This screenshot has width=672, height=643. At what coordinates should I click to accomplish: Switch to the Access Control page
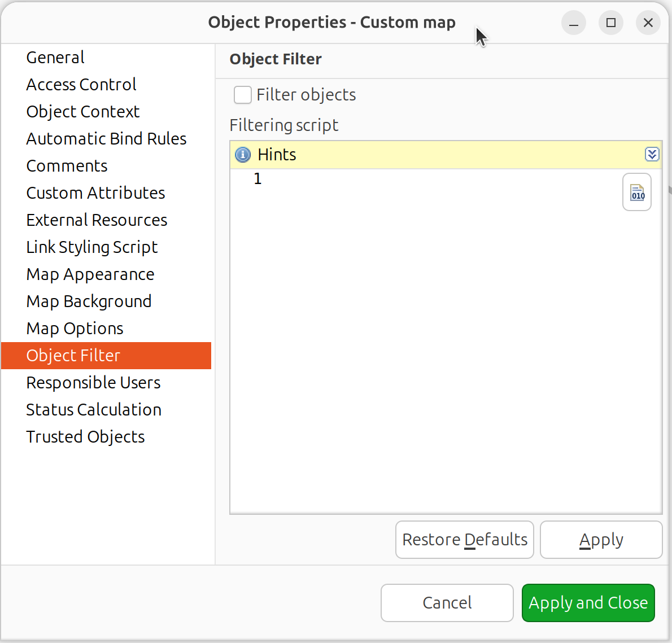click(81, 84)
